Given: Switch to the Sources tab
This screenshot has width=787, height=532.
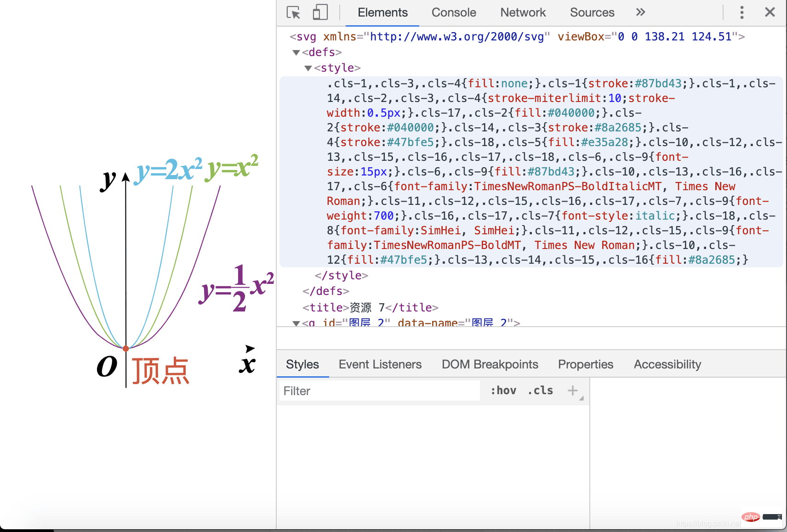Looking at the screenshot, I should [x=592, y=12].
